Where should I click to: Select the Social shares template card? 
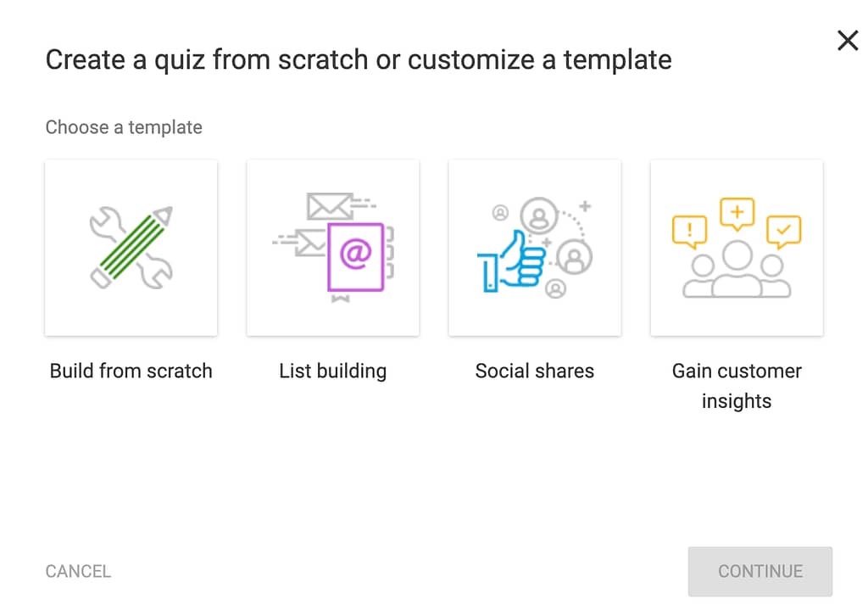(535, 248)
